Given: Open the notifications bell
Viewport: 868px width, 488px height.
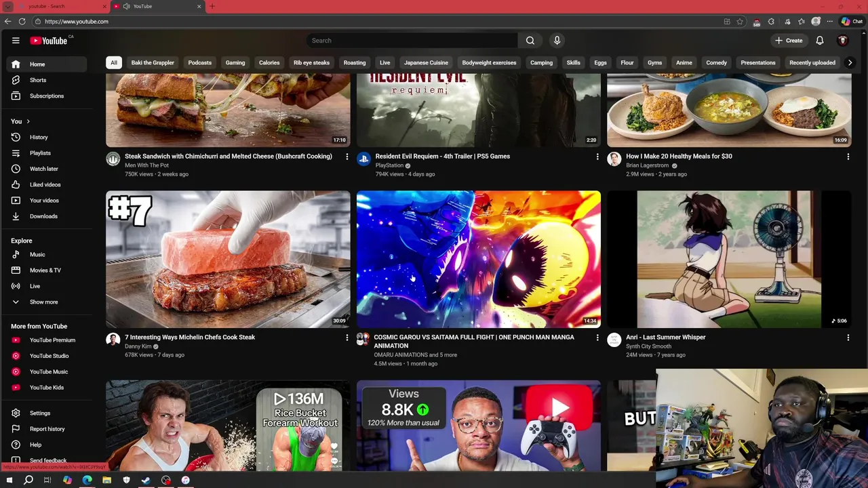Looking at the screenshot, I should 820,41.
